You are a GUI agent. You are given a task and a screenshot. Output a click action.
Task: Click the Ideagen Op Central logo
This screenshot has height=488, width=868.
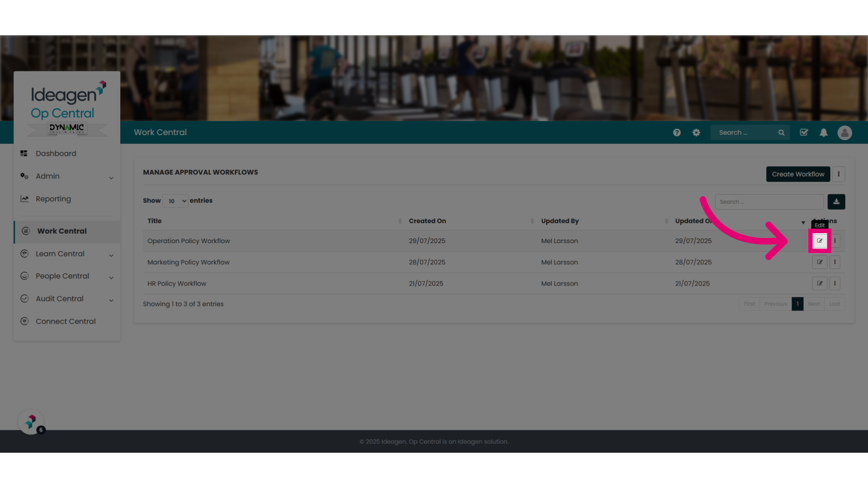(67, 108)
